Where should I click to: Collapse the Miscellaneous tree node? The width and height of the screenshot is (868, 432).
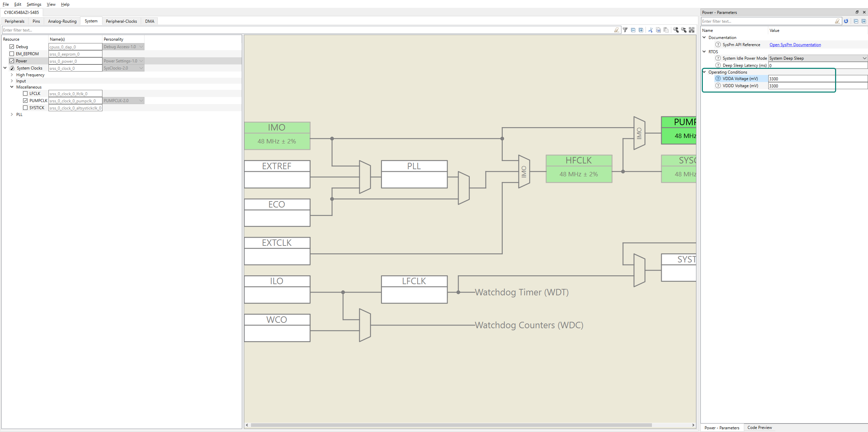pyautogui.click(x=12, y=87)
